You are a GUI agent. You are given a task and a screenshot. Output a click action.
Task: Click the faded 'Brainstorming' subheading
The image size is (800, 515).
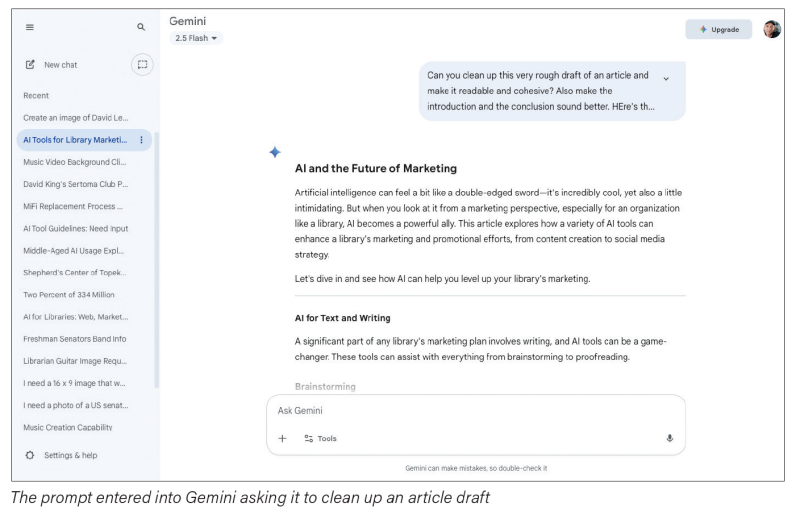click(325, 386)
